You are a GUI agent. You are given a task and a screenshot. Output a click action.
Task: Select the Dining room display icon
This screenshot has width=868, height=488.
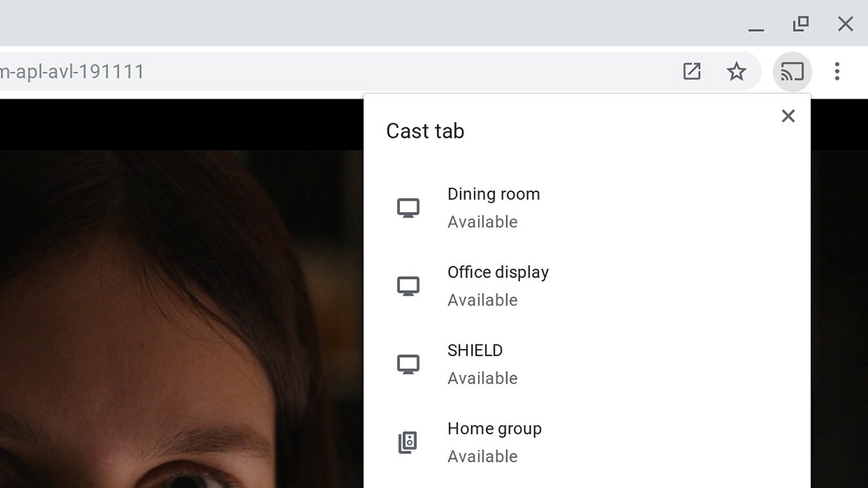click(408, 207)
